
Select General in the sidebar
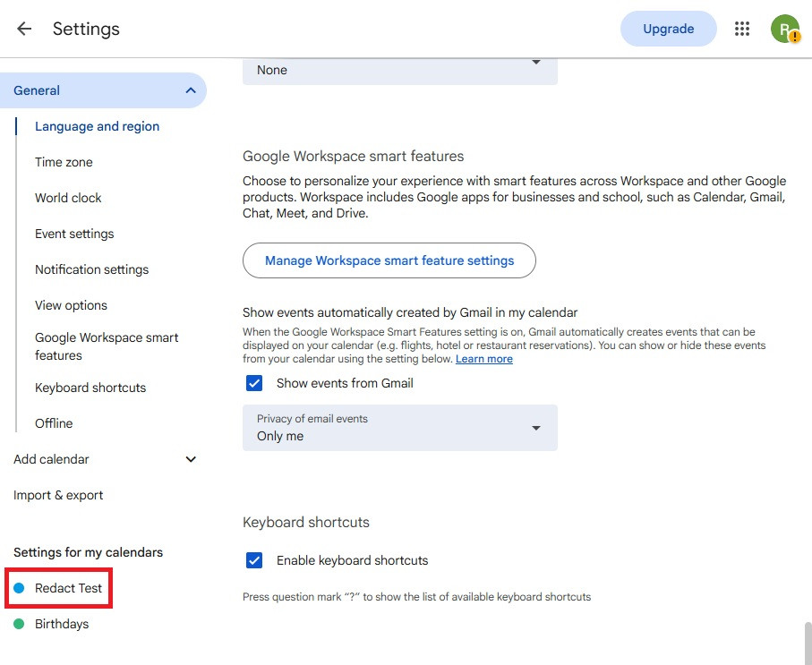103,90
